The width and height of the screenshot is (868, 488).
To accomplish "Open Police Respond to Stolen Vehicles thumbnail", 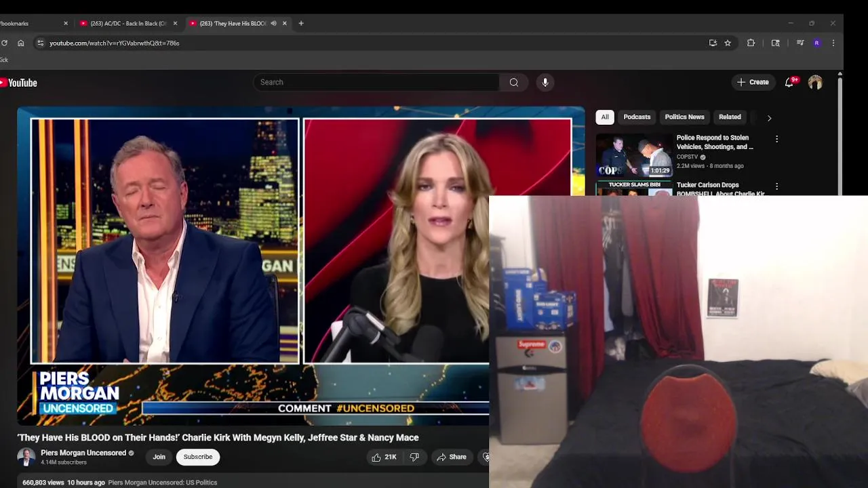I will coord(634,155).
